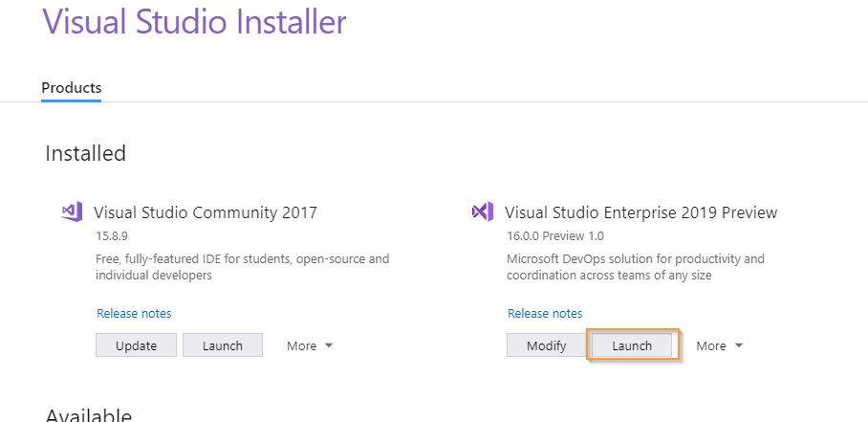Click the Visual Studio Installer title
This screenshot has width=868, height=422.
[194, 22]
